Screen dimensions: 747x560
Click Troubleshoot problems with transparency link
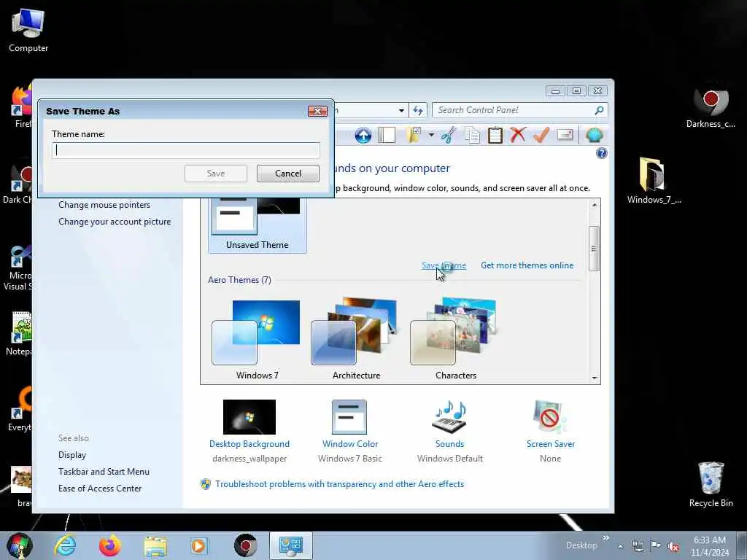click(339, 484)
